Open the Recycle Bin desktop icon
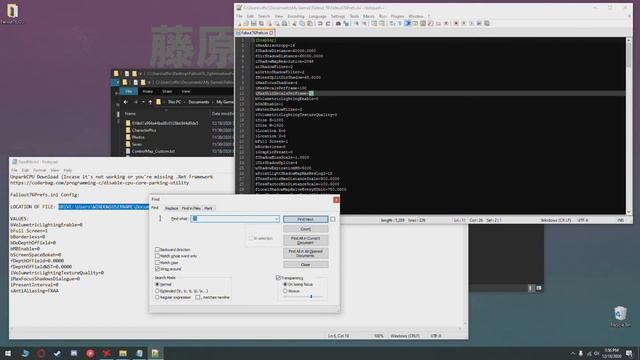This screenshot has height=360, width=640. 620,316
